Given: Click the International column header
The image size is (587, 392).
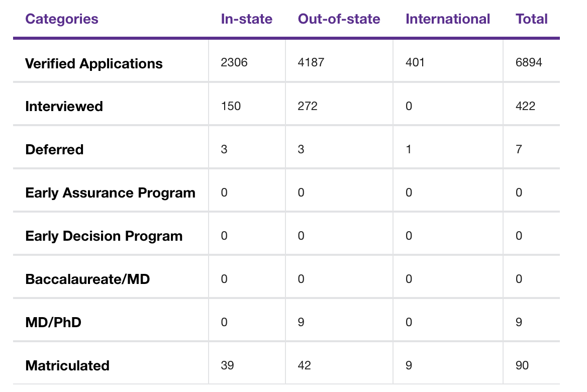Looking at the screenshot, I should [447, 19].
